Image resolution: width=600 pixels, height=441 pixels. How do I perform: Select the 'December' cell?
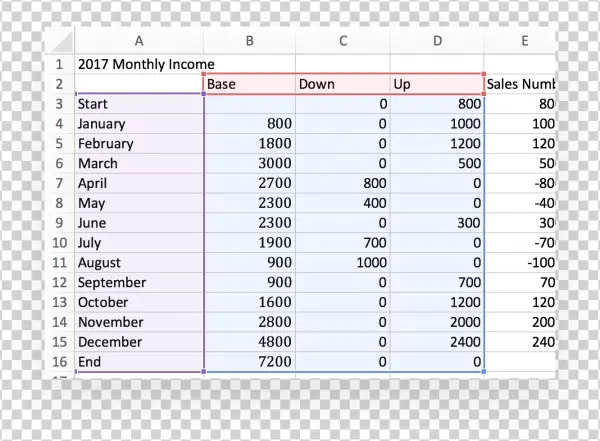[x=139, y=342]
